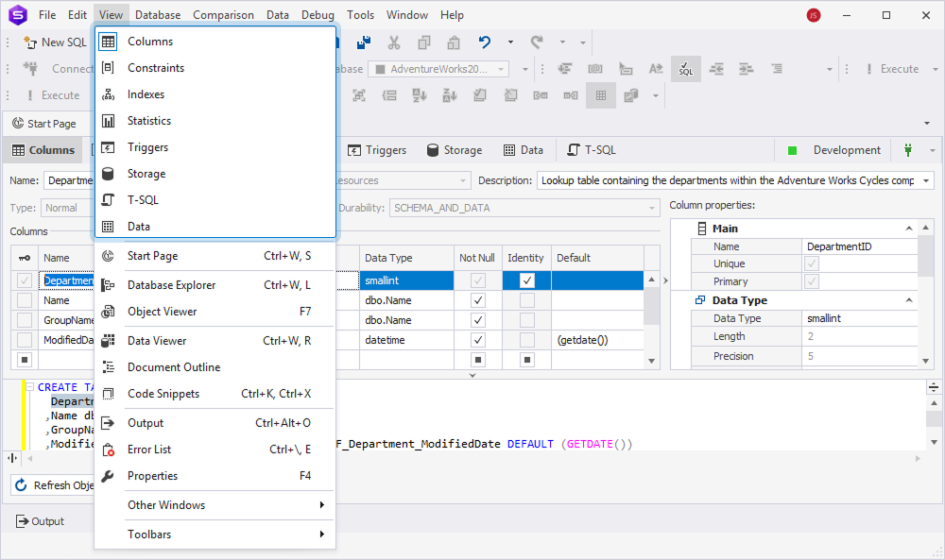This screenshot has height=560, width=945.
Task: Click the arrow-over-lines icon before [@]
Action: [565, 69]
